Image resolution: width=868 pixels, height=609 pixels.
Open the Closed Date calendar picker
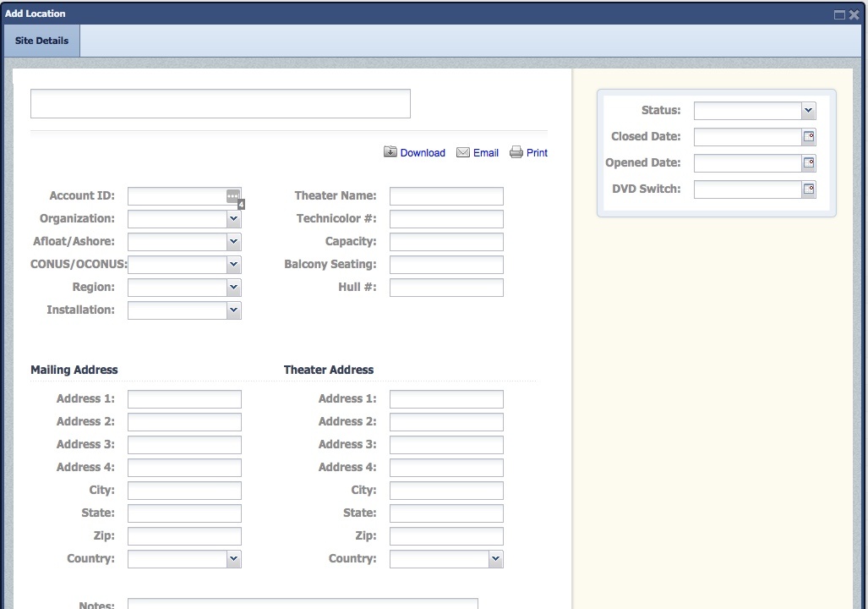809,137
